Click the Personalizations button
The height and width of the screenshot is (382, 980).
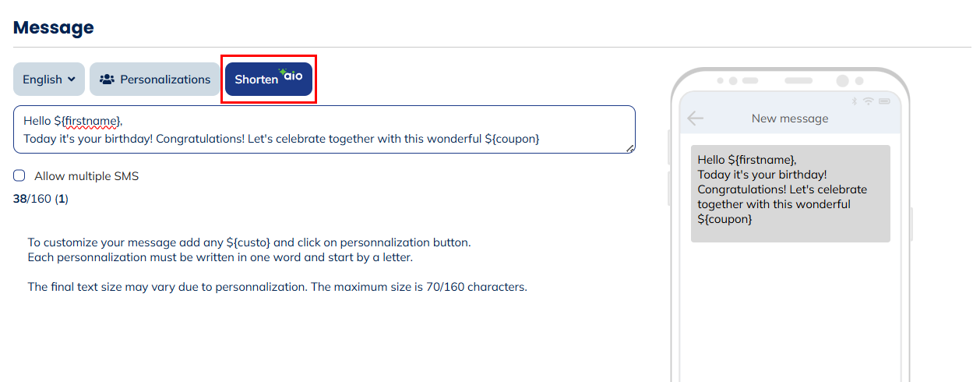point(155,80)
